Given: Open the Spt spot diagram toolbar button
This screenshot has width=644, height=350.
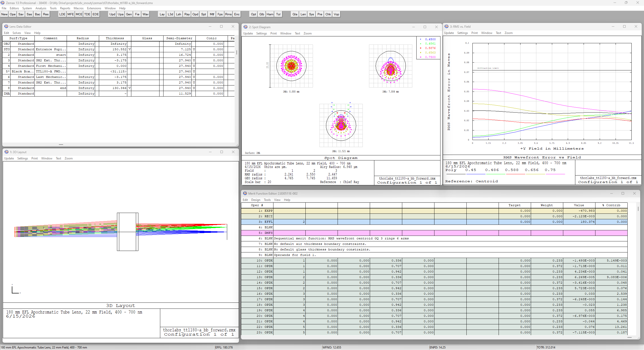Looking at the screenshot, I should (204, 14).
